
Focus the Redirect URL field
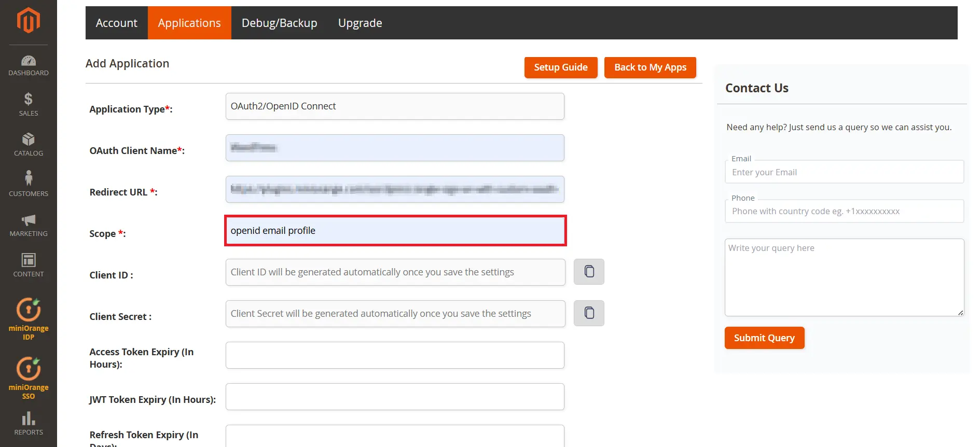[x=395, y=189]
